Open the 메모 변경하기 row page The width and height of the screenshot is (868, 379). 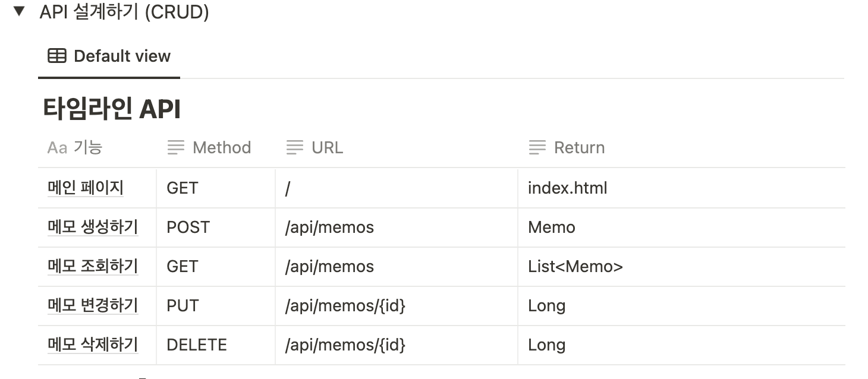[x=93, y=305]
